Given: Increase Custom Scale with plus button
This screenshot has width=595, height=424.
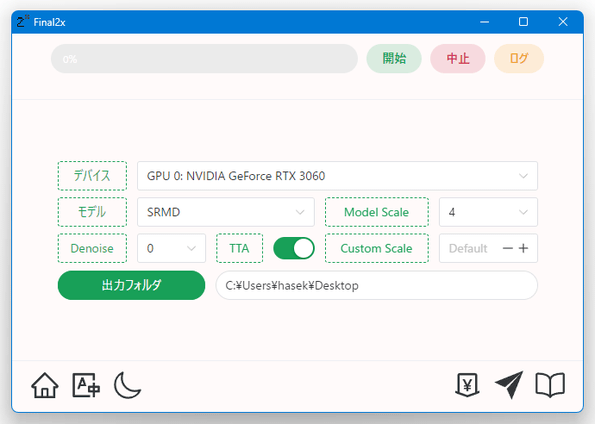Looking at the screenshot, I should [x=524, y=248].
